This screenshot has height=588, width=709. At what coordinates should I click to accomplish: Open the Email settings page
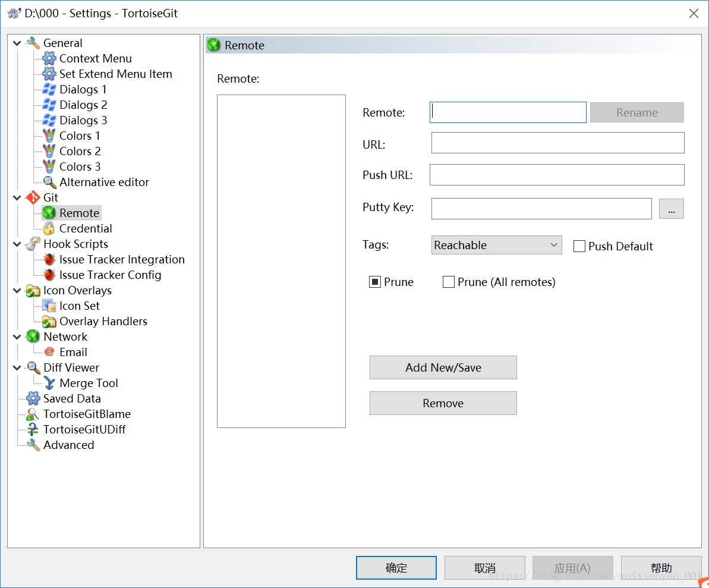tap(73, 352)
